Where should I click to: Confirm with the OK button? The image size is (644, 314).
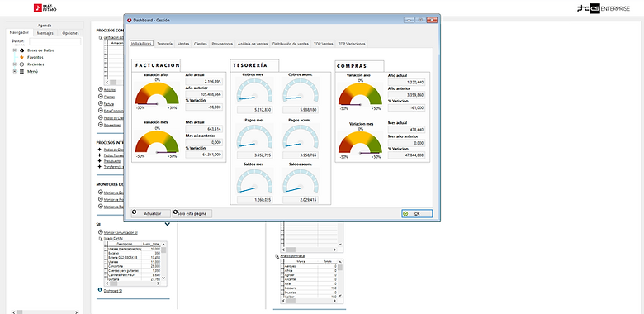[x=417, y=214]
